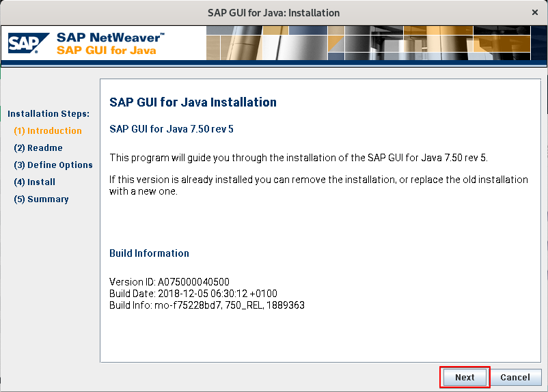548x392 pixels.
Task: Click the paragraph starting 'If this version is already installed'
Action: [318, 185]
